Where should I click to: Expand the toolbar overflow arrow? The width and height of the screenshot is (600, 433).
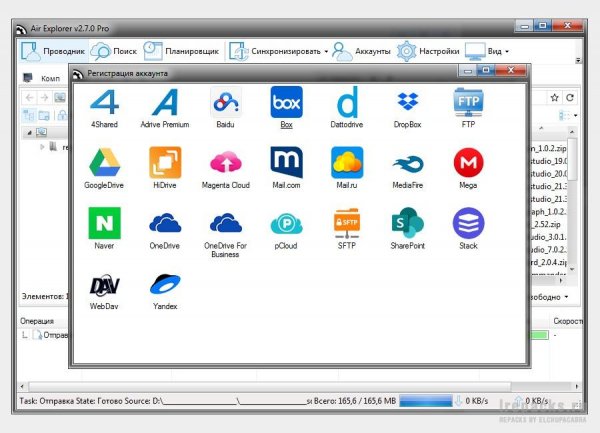578,60
